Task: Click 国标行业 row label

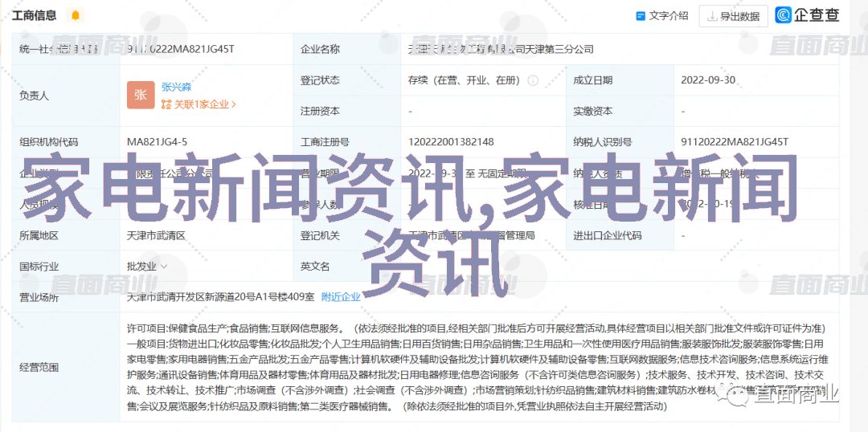Action: pyautogui.click(x=39, y=266)
